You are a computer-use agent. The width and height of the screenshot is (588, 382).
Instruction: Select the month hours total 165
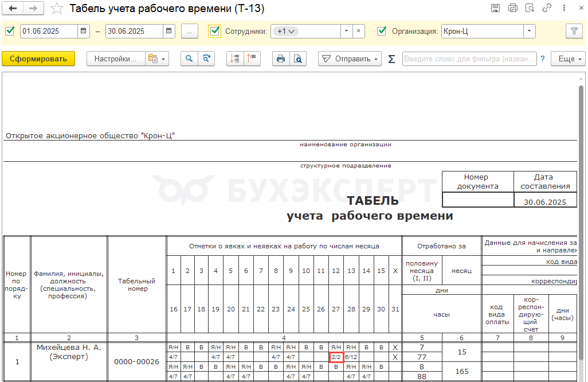pyautogui.click(x=462, y=372)
